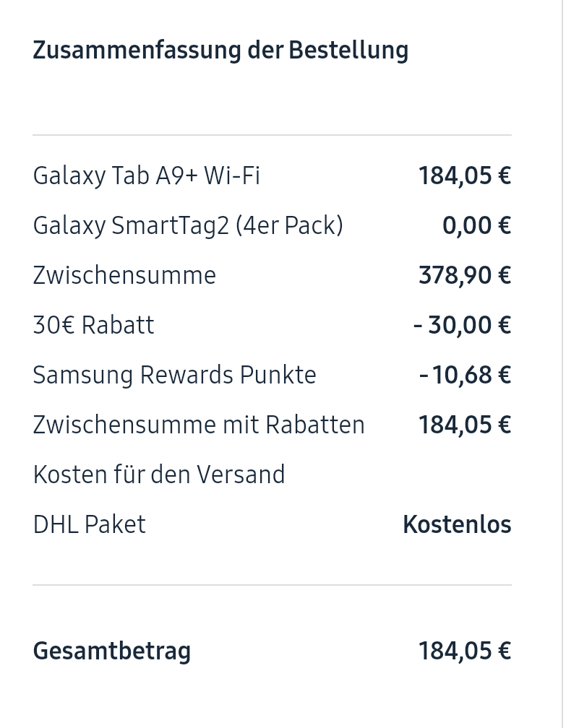Viewport: 566px width, 728px height.
Task: Click Zwischensumme mit Rabatten label
Action: [x=199, y=425]
